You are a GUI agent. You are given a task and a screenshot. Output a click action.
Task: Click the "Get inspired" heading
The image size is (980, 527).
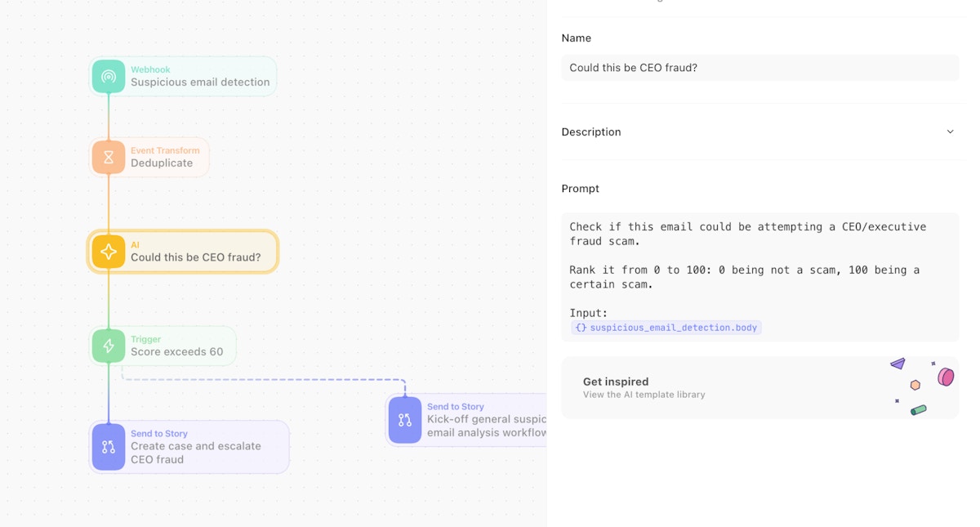click(x=616, y=382)
